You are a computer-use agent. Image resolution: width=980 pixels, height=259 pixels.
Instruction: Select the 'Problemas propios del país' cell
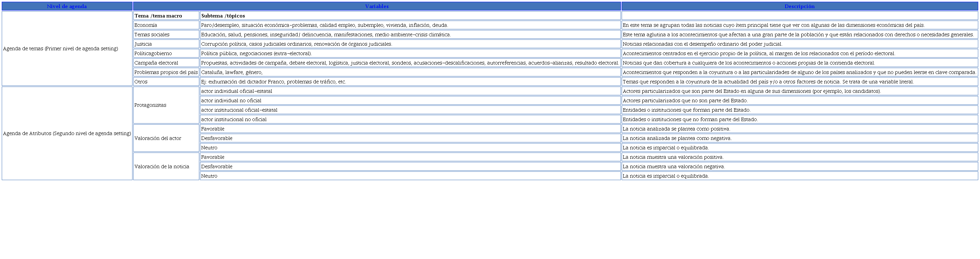[166, 73]
